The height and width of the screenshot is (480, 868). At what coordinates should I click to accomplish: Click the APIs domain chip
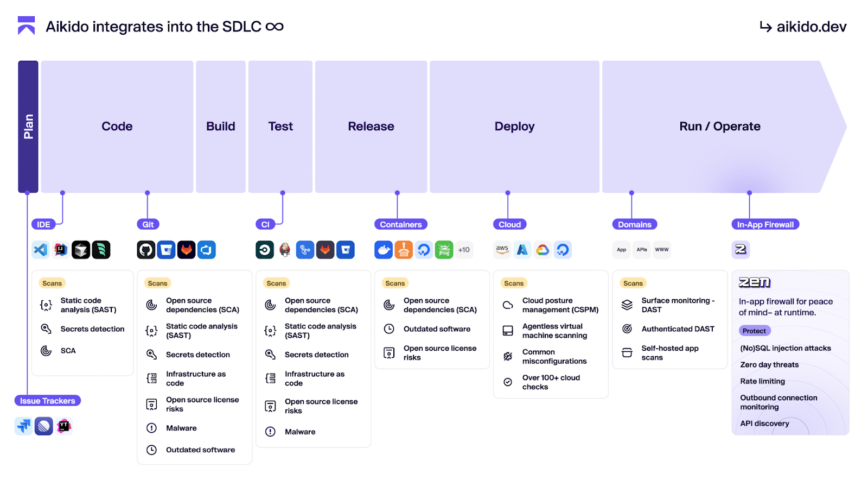642,250
